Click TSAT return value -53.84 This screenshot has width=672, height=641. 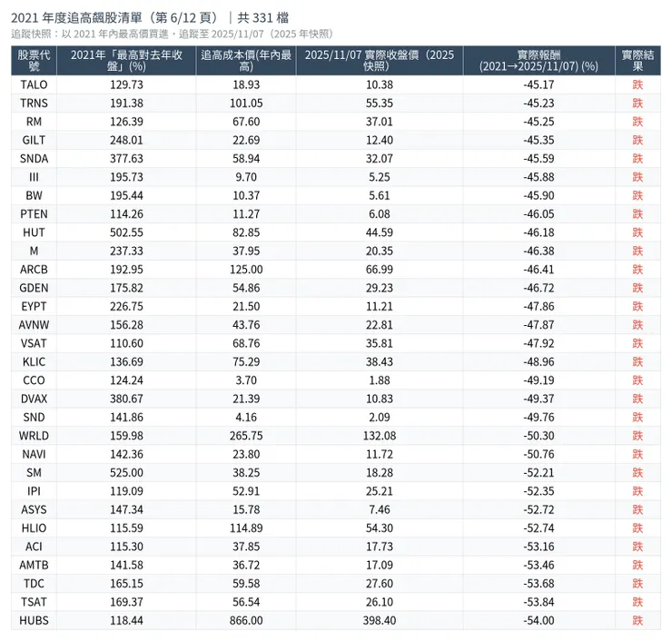tap(539, 602)
